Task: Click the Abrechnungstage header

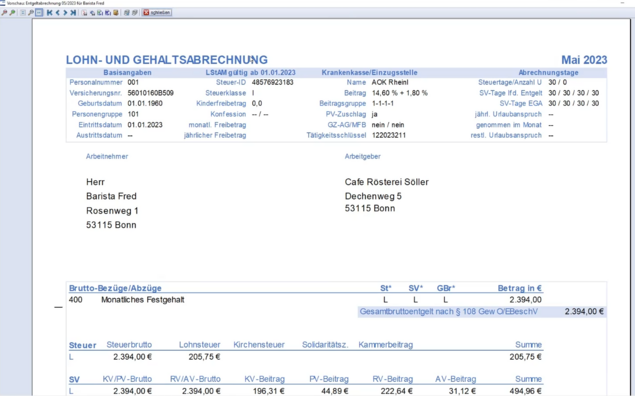Action: pos(548,72)
